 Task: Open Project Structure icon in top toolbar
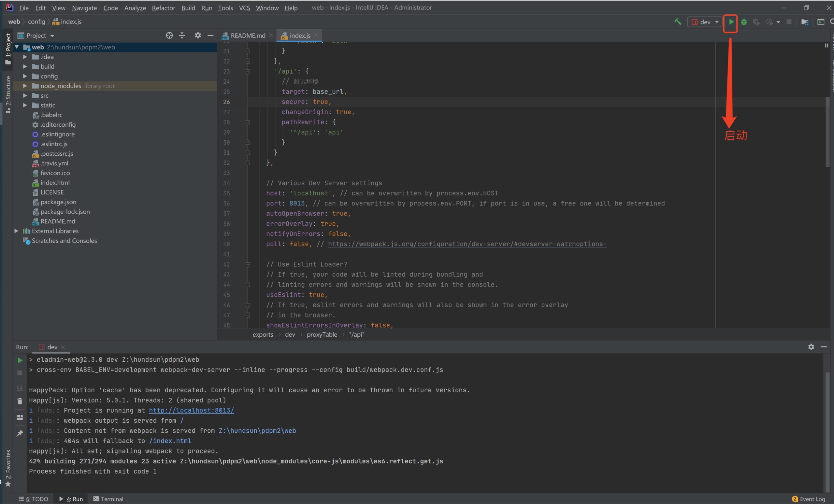[805, 22]
